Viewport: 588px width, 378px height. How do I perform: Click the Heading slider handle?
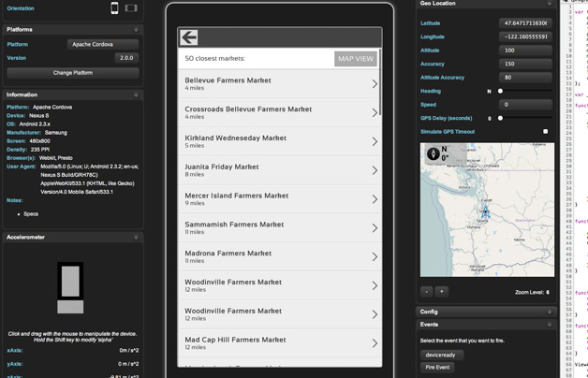pos(500,92)
